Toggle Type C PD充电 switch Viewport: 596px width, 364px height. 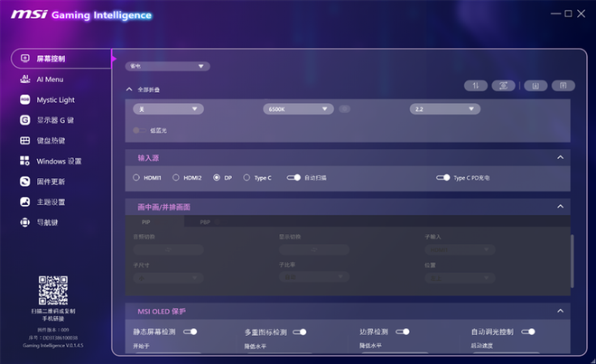(x=442, y=178)
